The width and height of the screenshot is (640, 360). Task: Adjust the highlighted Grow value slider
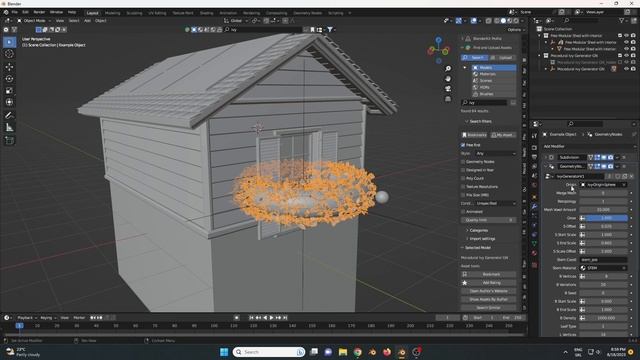coord(606,218)
